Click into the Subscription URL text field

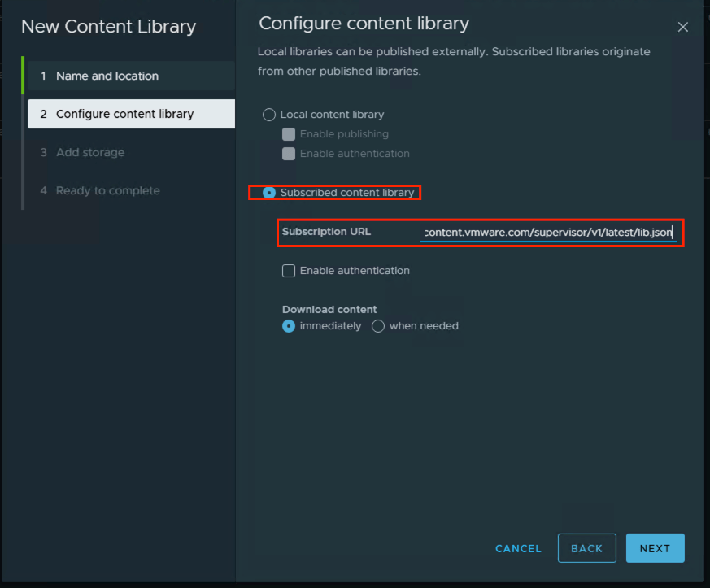548,233
